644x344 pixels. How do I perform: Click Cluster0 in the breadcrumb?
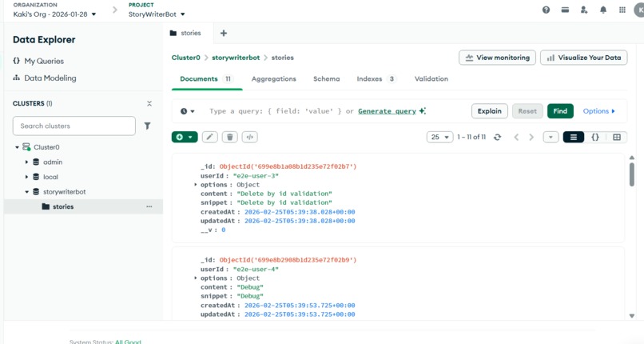185,58
